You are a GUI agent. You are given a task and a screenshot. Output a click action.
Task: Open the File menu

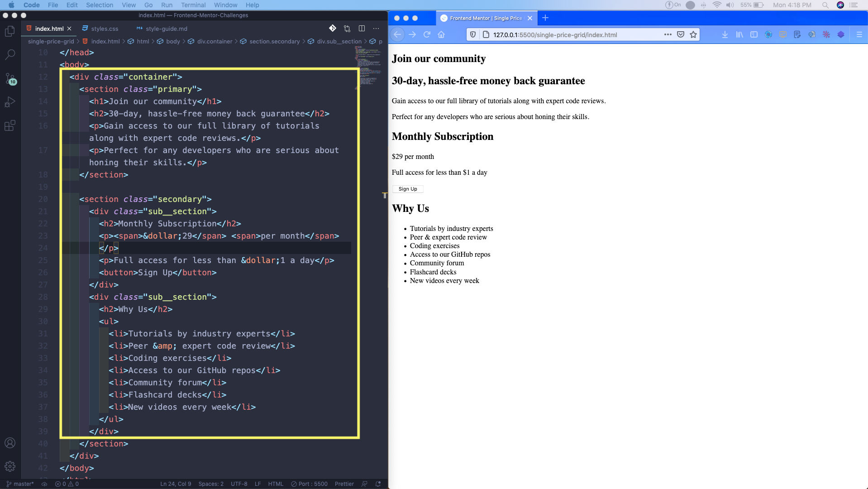(x=53, y=5)
